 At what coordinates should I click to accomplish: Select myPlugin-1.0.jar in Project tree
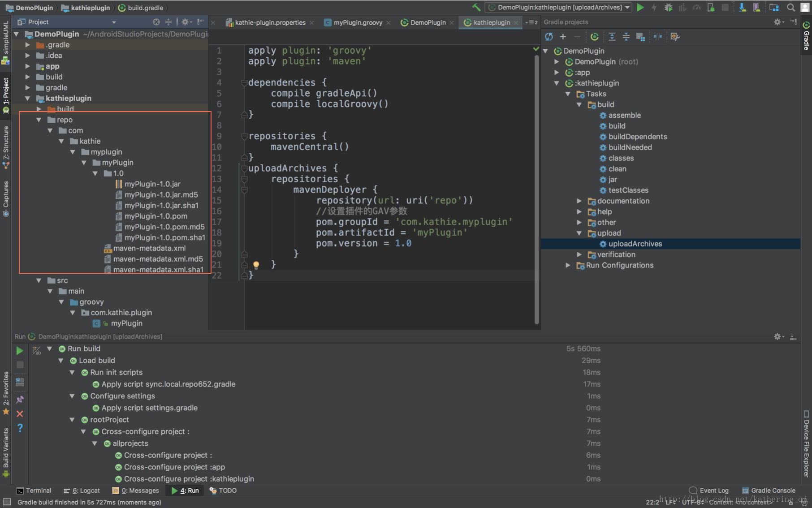pos(152,184)
